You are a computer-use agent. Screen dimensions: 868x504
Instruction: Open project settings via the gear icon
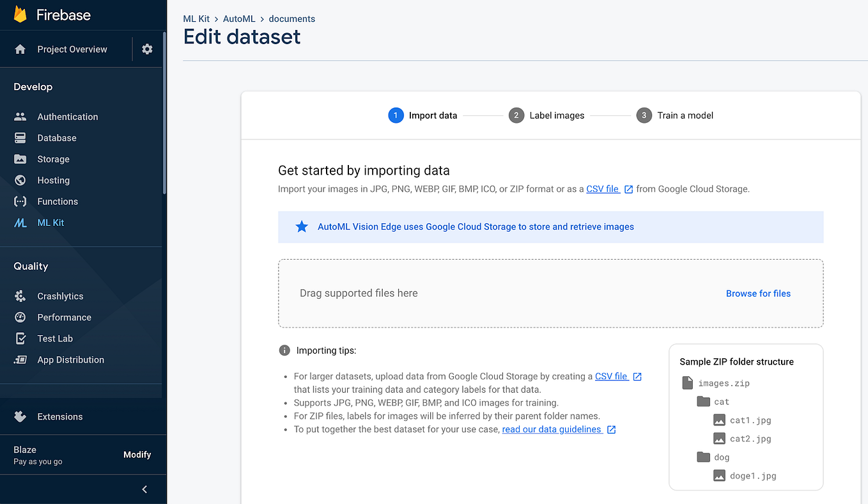[147, 49]
